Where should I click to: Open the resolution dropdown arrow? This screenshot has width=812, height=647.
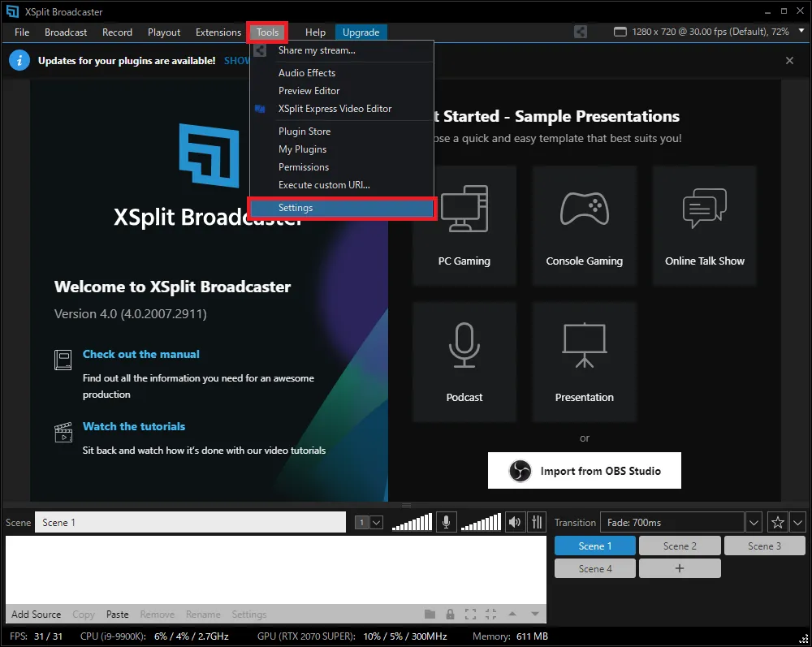[x=801, y=31]
